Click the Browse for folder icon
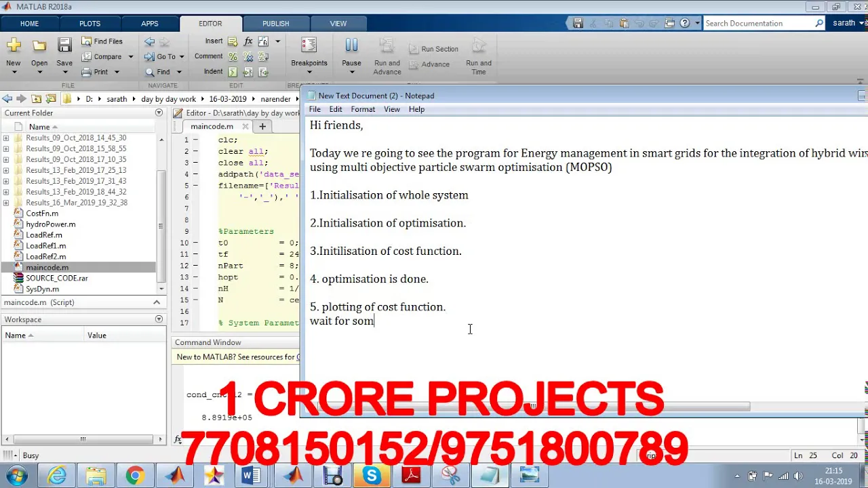 coord(50,99)
